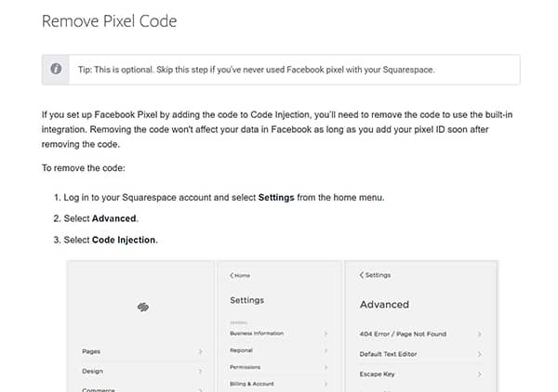558x392 pixels.
Task: Click chevron beside 404 Error row
Action: (479, 334)
